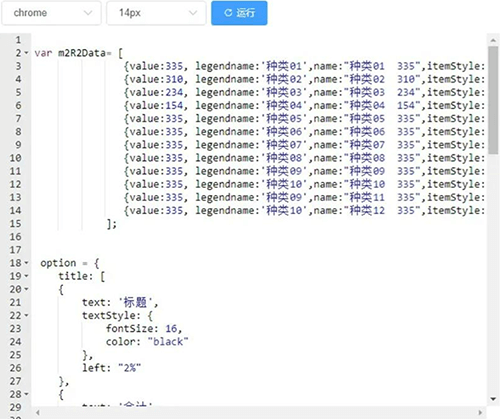Collapse the fold arrow on line 20
500x419 pixels.
[x=27, y=289]
